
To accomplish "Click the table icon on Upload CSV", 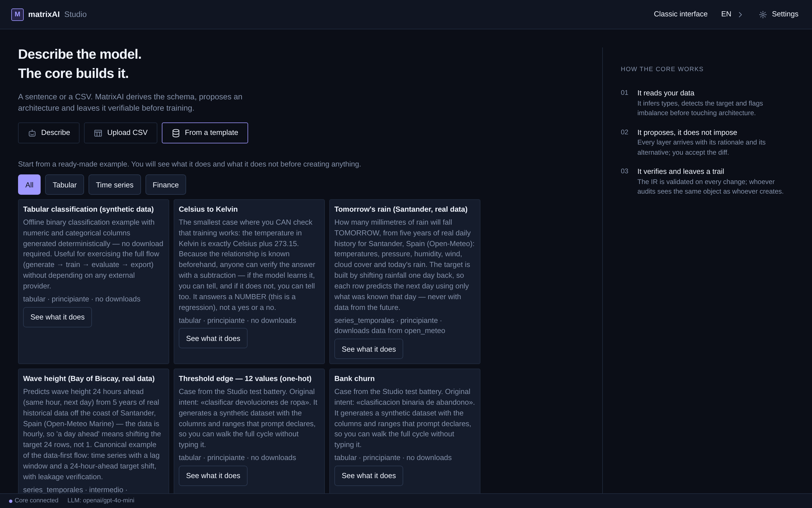I will pos(98,133).
